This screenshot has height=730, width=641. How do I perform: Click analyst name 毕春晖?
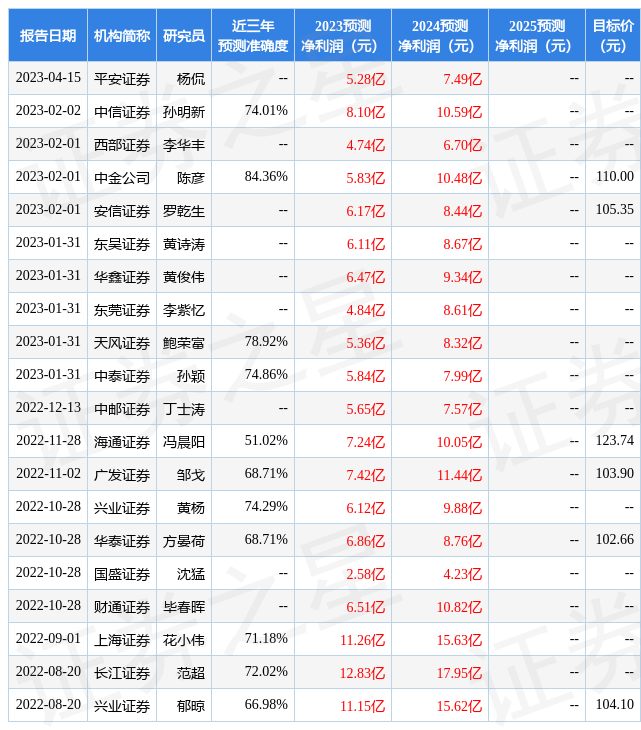[184, 607]
